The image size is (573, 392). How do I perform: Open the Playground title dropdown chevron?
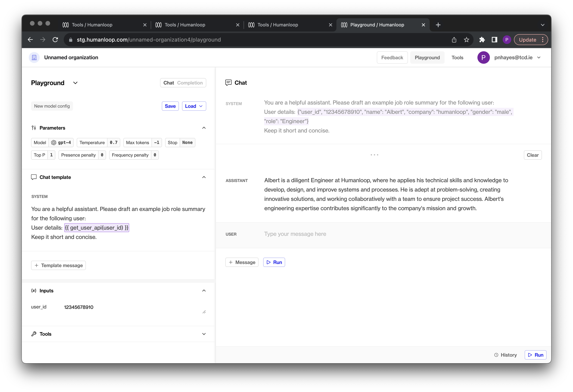tap(75, 83)
